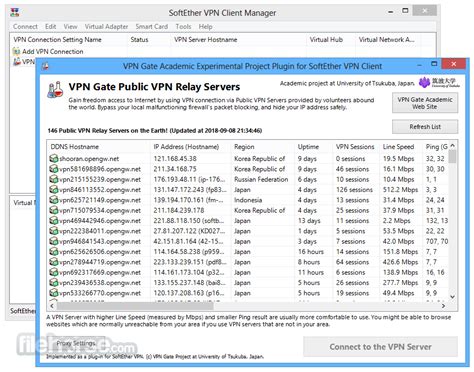Click the Refresh List button
Viewport: 474px width, 372px height.
[x=425, y=127]
